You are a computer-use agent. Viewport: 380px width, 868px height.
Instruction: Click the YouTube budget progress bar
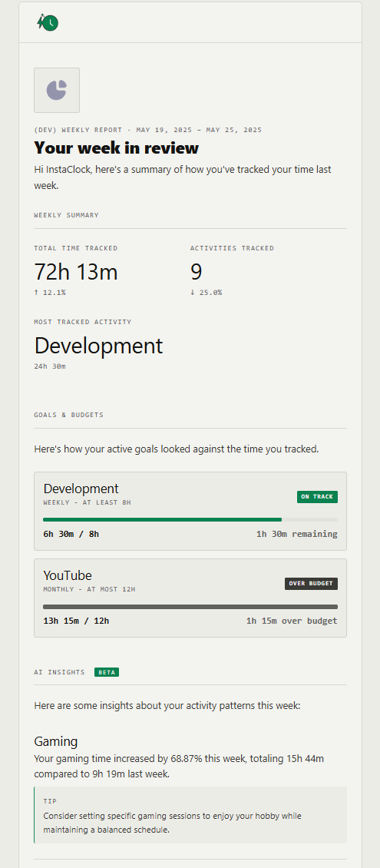(190, 607)
